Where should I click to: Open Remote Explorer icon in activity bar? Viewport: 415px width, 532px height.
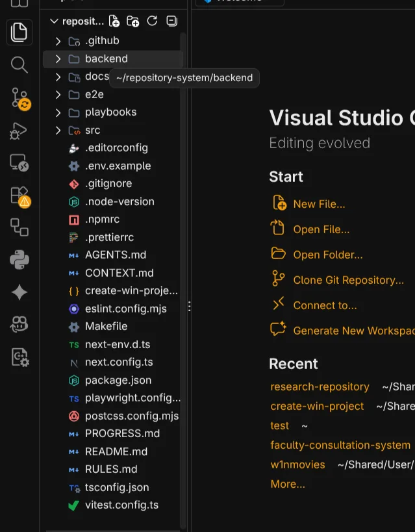pos(19,163)
